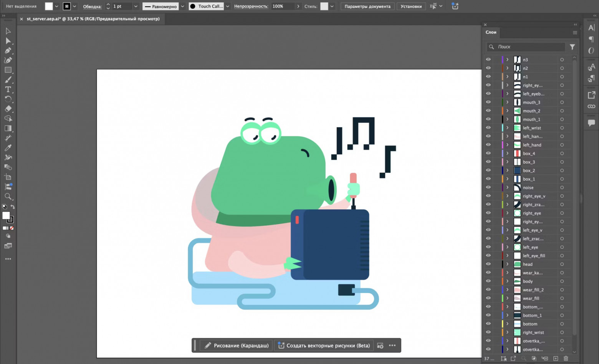Open Параметры документа button

[367, 6]
